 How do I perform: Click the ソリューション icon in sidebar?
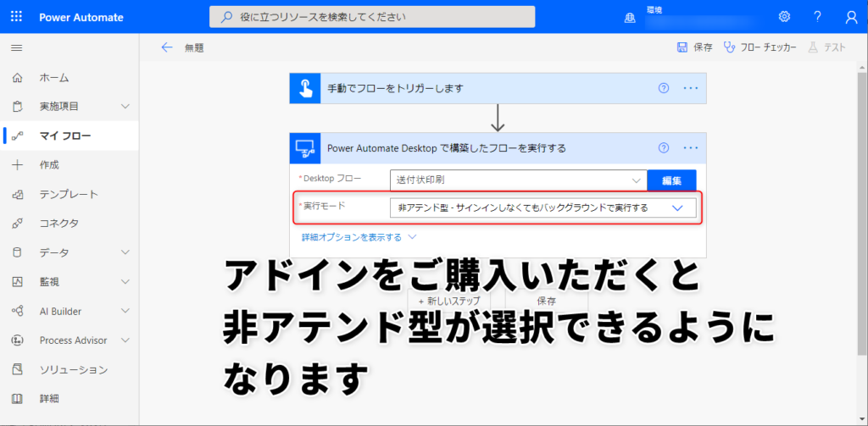[x=17, y=369]
